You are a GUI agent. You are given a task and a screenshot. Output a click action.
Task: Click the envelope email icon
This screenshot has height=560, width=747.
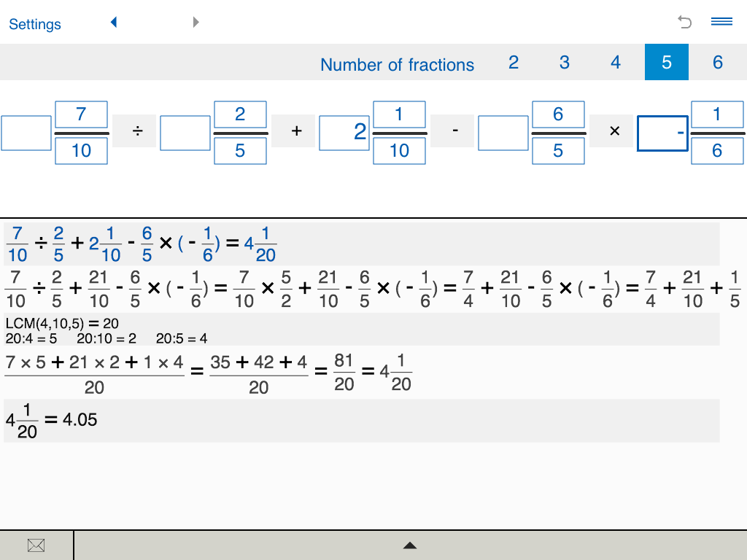[36, 545]
